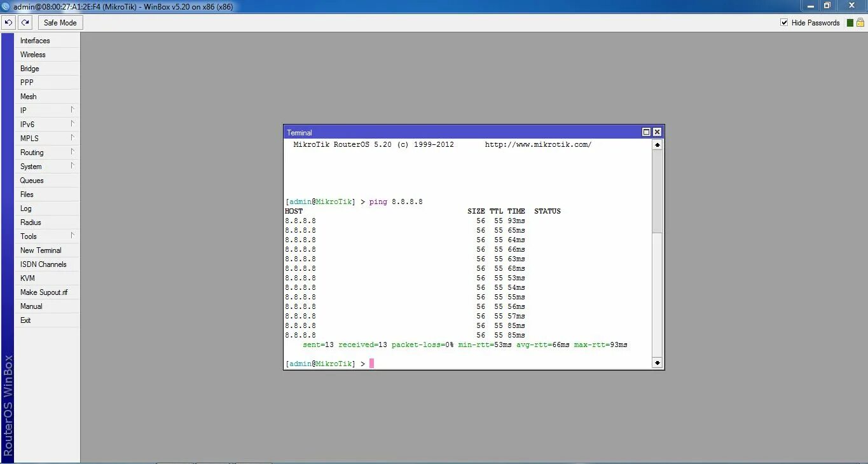Open the Wireless menu
The height and width of the screenshot is (464, 868).
point(47,55)
